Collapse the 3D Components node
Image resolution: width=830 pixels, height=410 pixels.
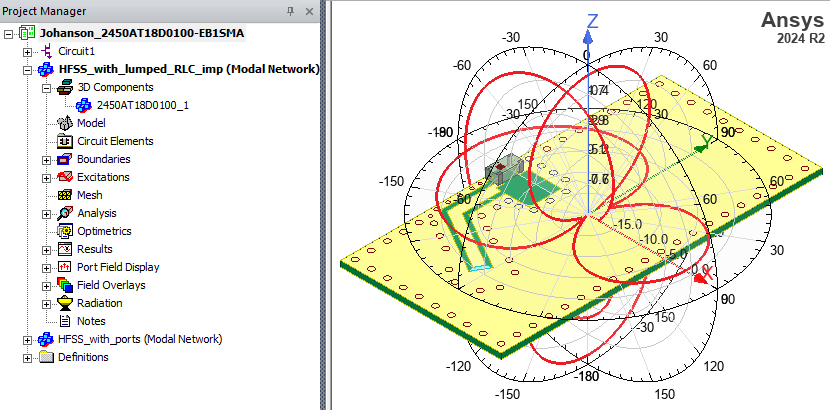(x=47, y=88)
